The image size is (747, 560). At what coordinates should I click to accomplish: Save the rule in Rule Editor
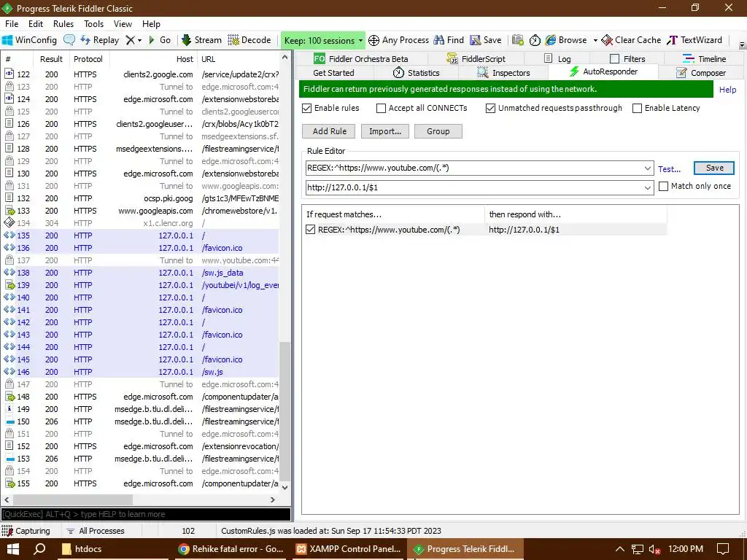(714, 168)
